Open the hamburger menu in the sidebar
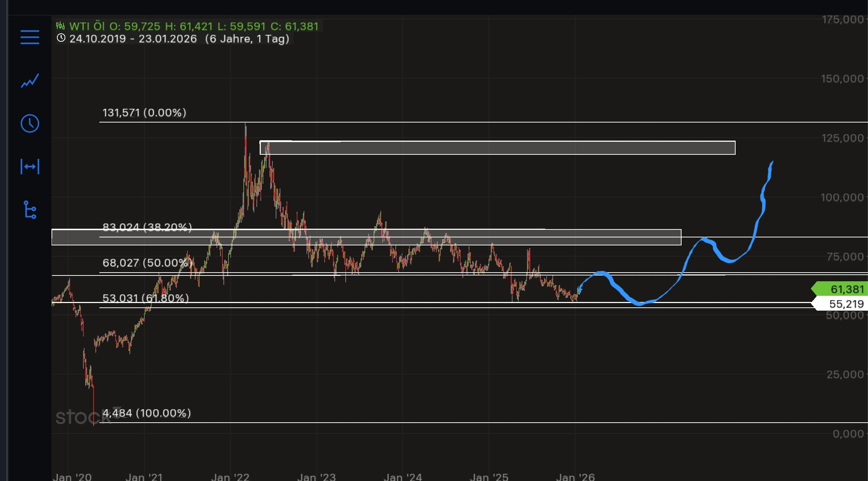This screenshot has height=481, width=868. [x=30, y=37]
